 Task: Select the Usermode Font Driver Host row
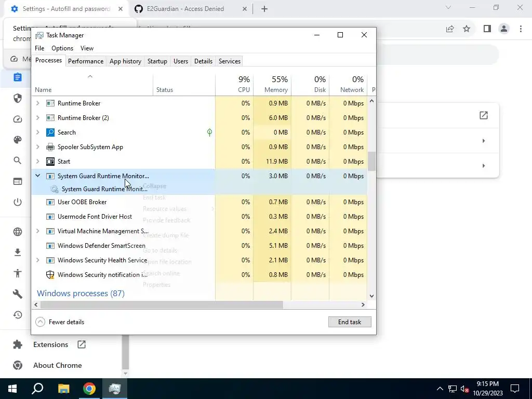[199, 217]
